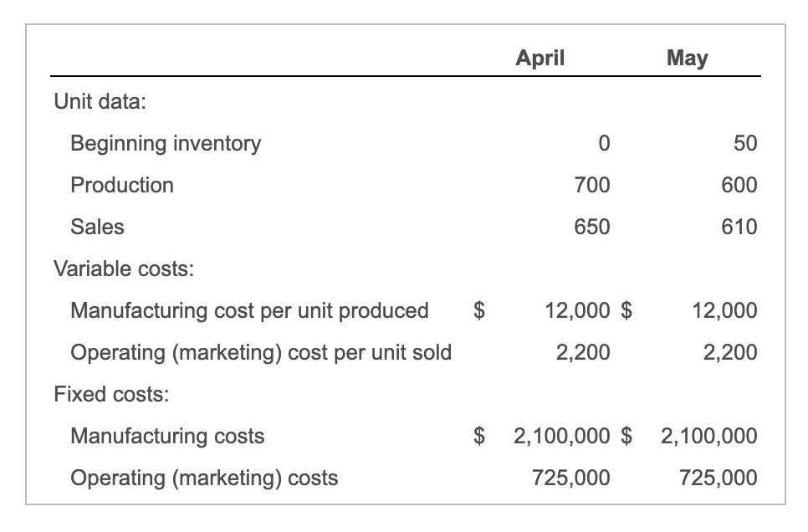Click the Beginning inventory row label
Image resolution: width=808 pixels, height=532 pixels.
click(x=166, y=144)
